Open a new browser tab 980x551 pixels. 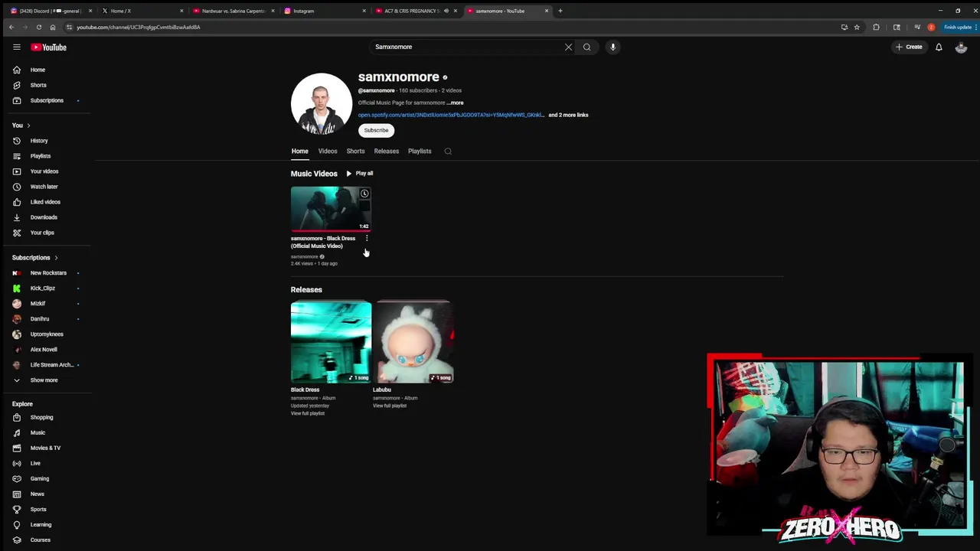560,11
